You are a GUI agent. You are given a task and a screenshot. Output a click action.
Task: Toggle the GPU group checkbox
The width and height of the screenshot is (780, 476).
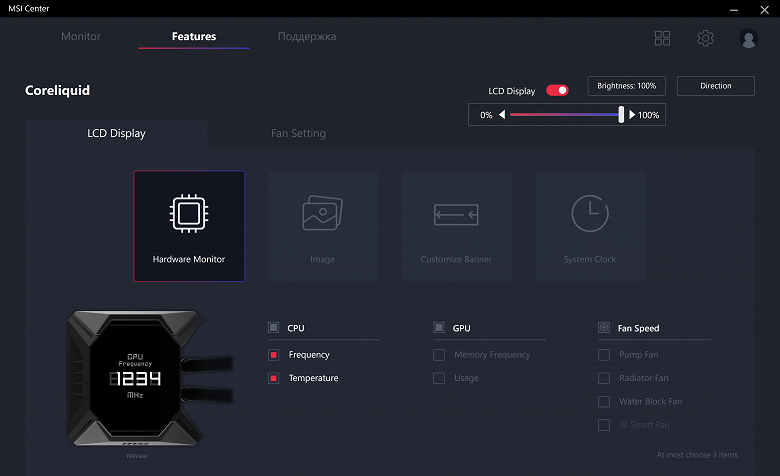[439, 328]
